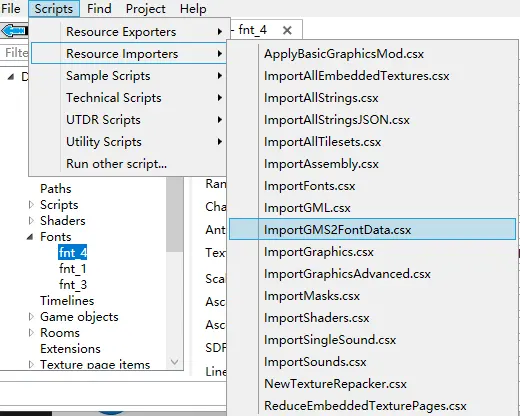Open the Project menu
520x416 pixels.
pos(145,9)
